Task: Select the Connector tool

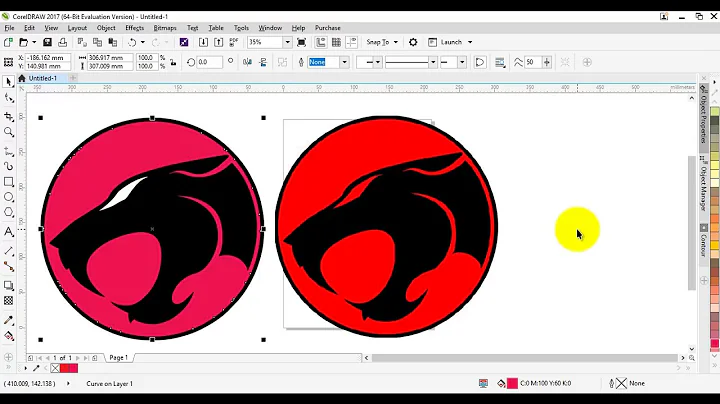Action: coord(8,266)
